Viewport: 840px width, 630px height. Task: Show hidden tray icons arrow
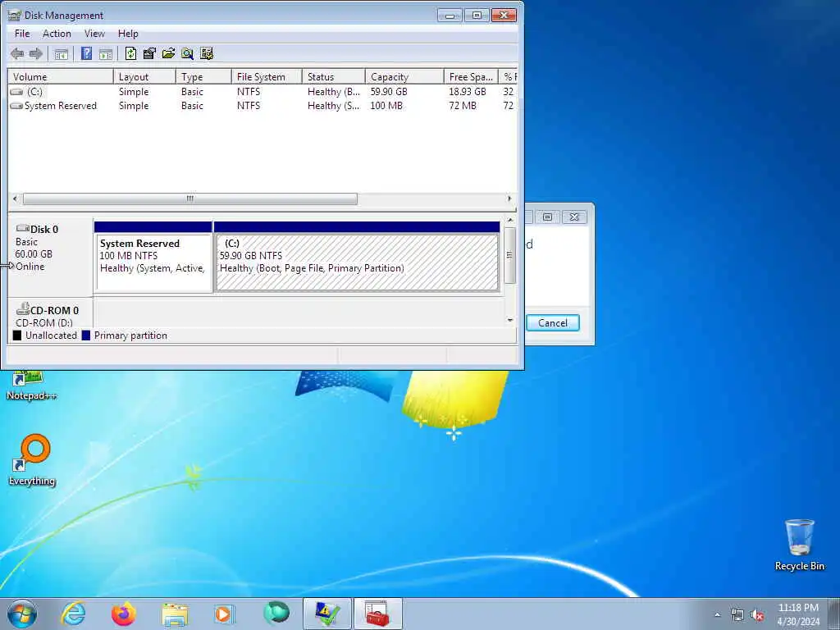click(x=717, y=615)
